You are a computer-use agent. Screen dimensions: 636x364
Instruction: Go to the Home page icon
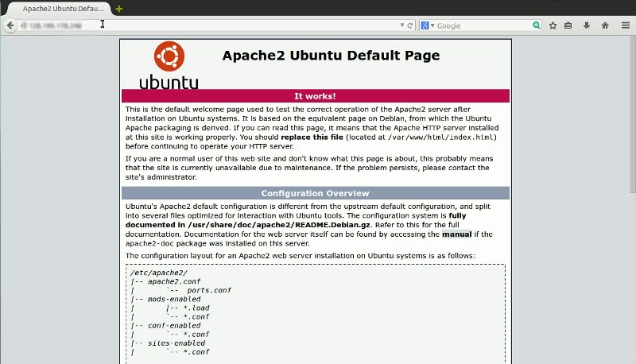click(x=605, y=25)
